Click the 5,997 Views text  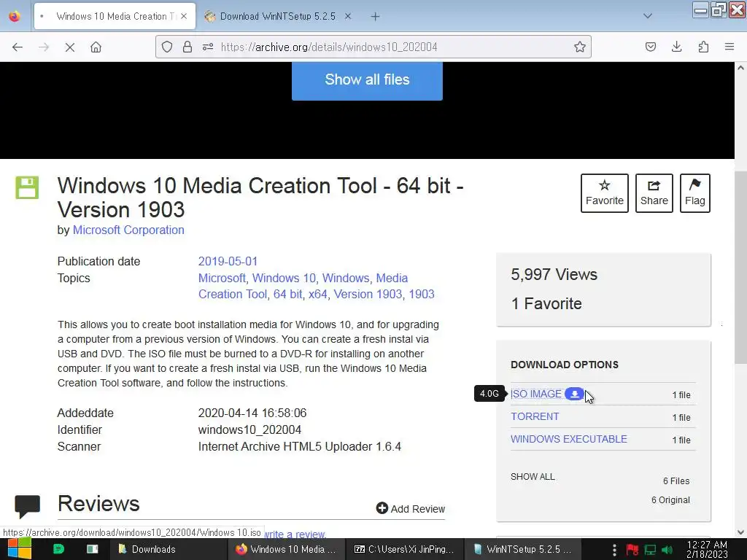click(554, 275)
